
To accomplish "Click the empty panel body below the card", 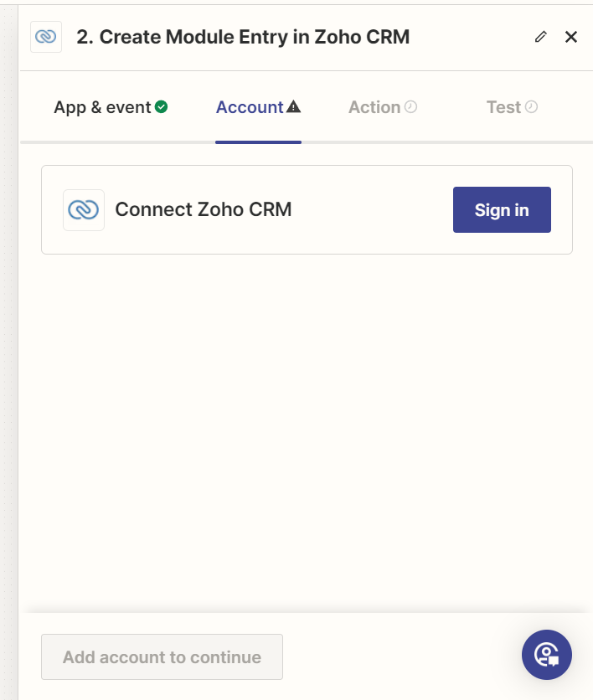I will point(307,419).
